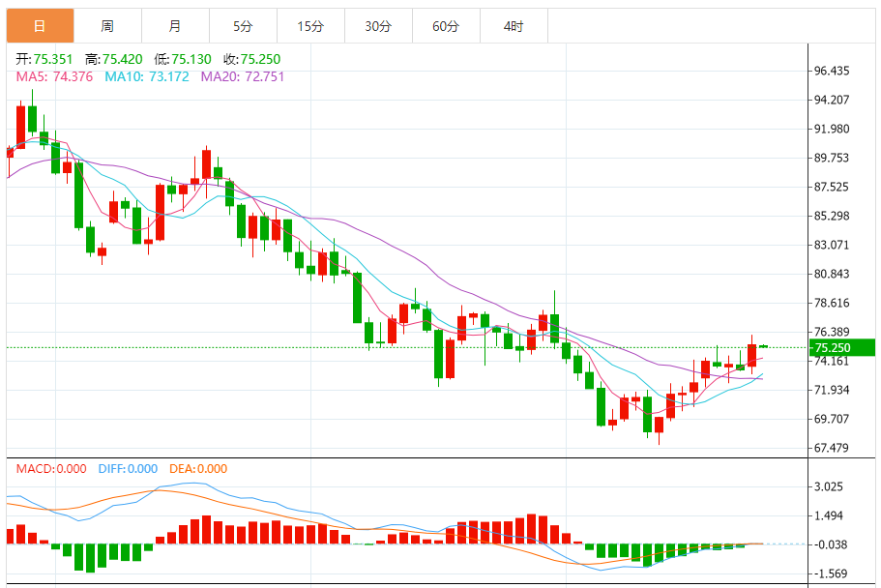Click the 收:75.250 closing price value
Viewport: 881px width, 588px height.
(x=251, y=59)
